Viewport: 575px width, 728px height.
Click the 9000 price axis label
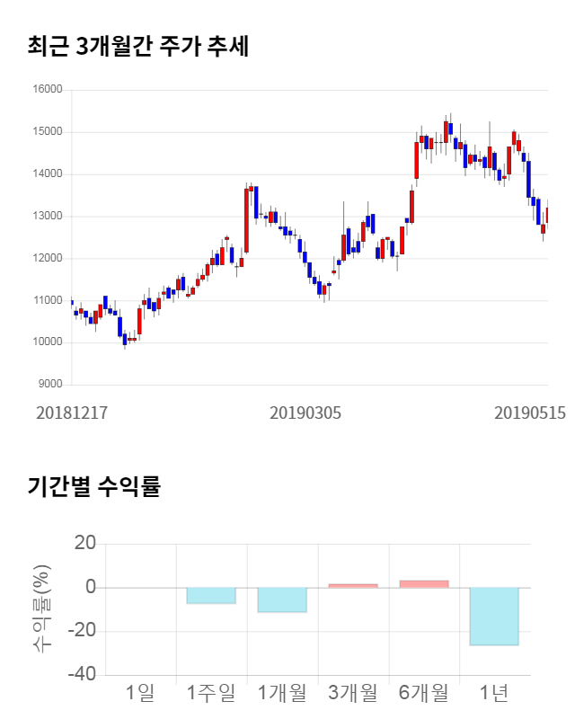pyautogui.click(x=52, y=385)
